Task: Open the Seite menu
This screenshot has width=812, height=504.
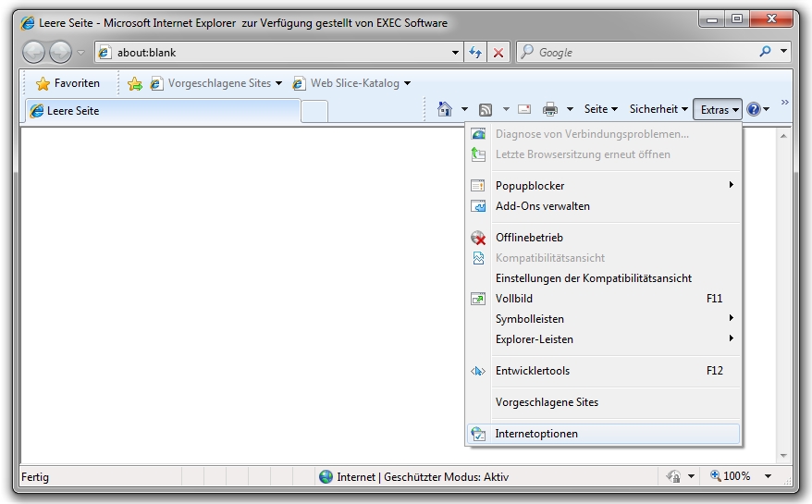Action: click(x=601, y=109)
